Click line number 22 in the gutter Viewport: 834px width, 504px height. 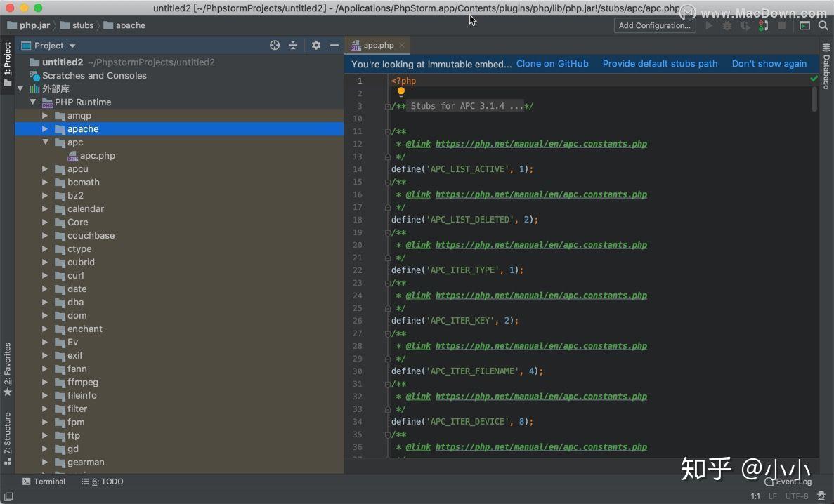(x=357, y=270)
